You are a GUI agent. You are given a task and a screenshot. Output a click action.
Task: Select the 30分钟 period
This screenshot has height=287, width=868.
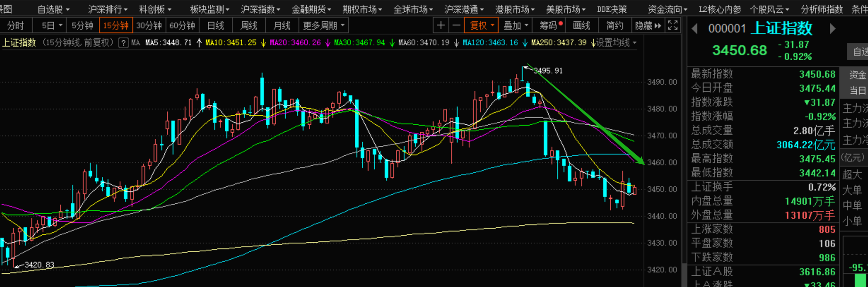(x=149, y=25)
